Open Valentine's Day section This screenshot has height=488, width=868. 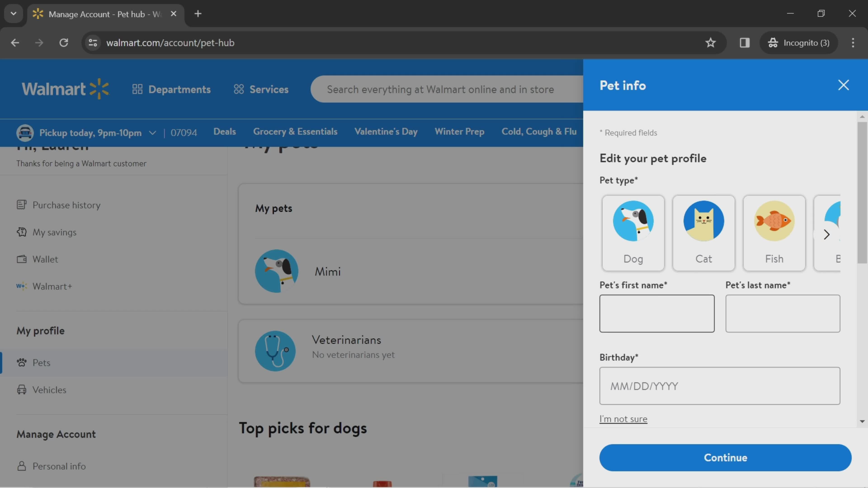(x=386, y=132)
